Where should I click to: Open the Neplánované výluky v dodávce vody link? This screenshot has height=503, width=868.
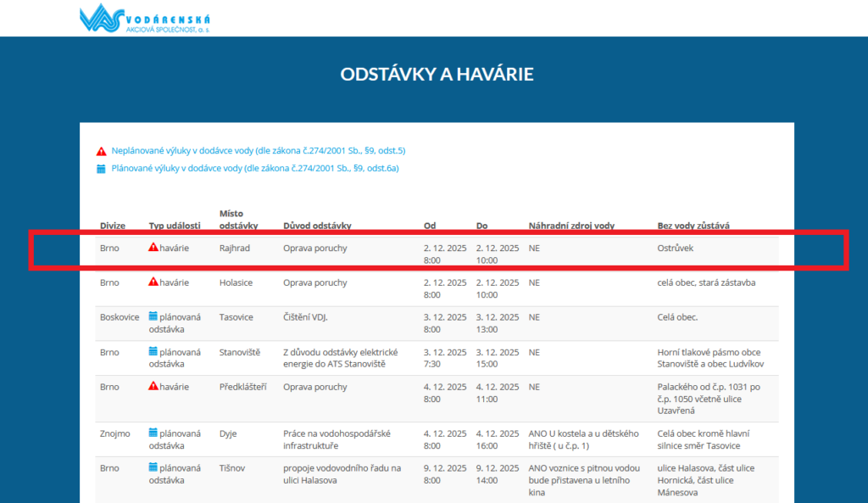tap(259, 151)
